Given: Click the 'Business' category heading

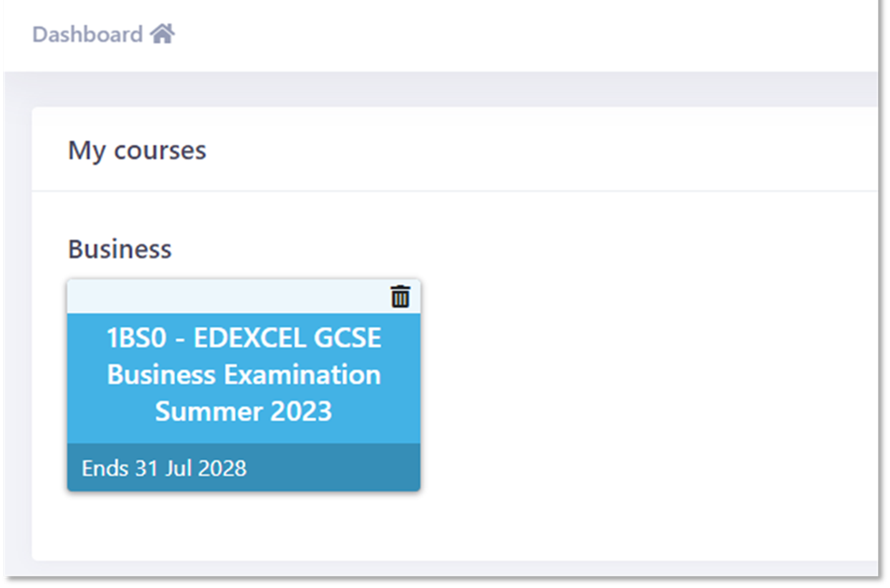Looking at the screenshot, I should click(120, 249).
